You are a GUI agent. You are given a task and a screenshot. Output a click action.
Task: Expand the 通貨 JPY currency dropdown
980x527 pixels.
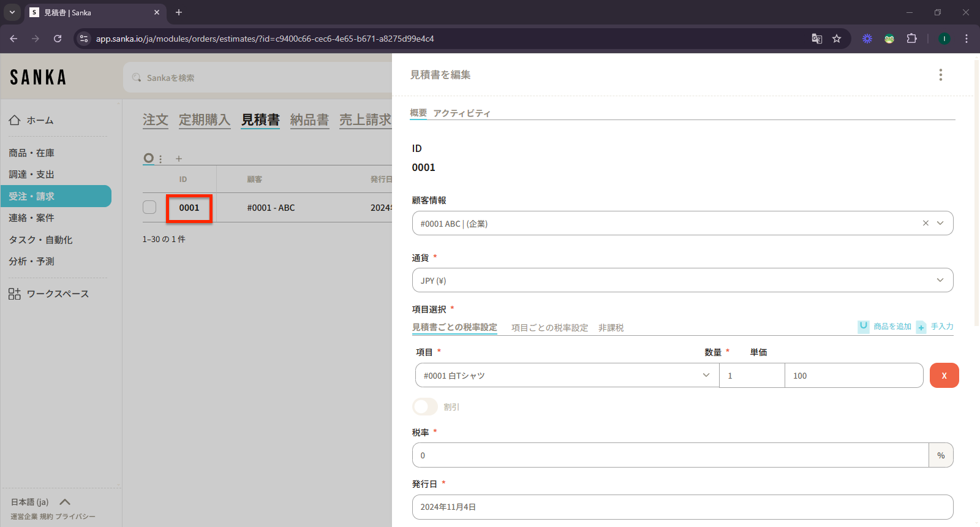click(682, 281)
